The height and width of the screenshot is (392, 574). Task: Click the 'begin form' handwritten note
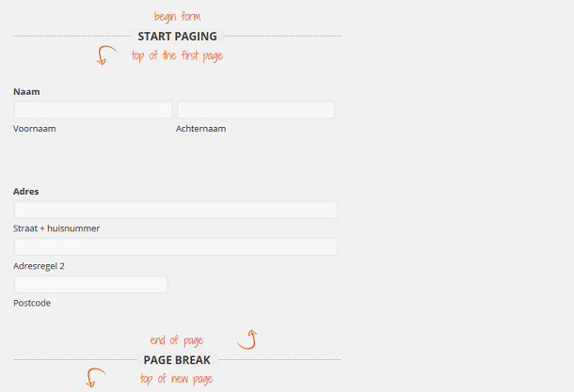177,17
